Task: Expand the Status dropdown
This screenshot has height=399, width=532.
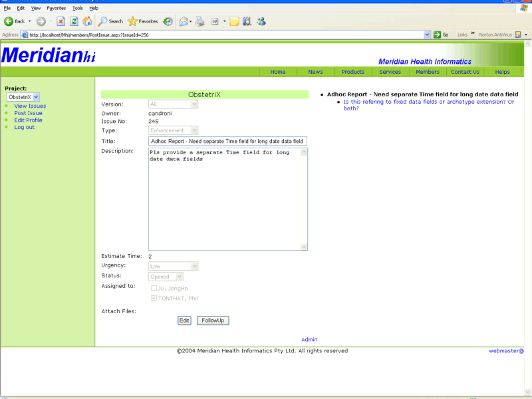Action: 166,277
